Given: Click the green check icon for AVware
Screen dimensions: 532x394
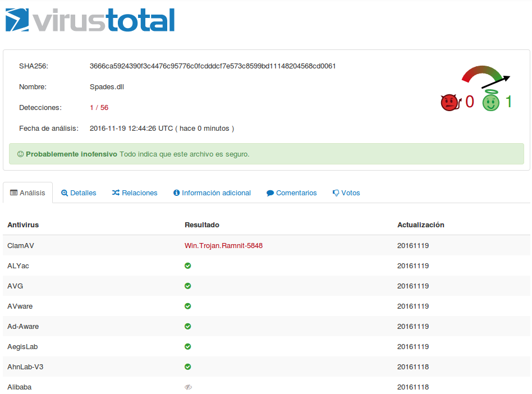Looking at the screenshot, I should [x=187, y=306].
